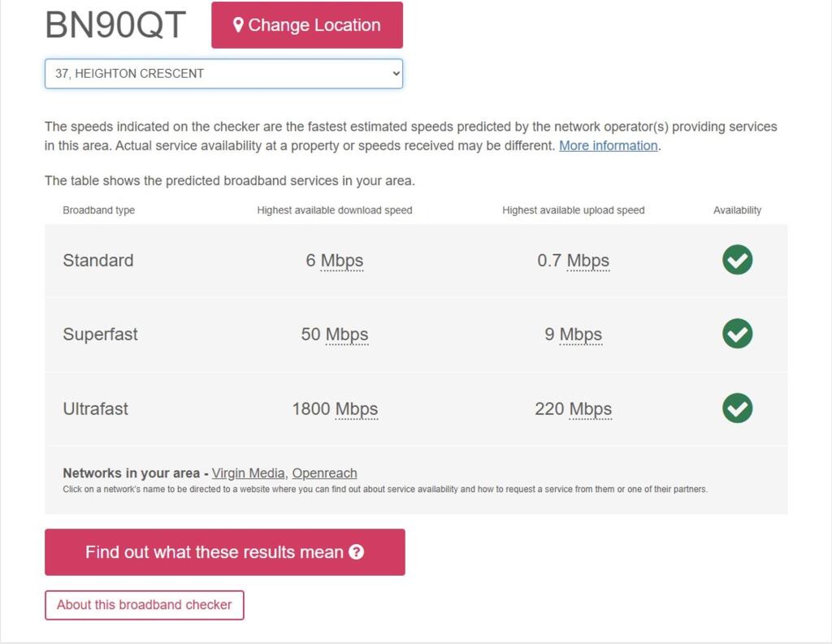Click Mbps abbreviation beside 0.7 upload speed
Image resolution: width=832 pixels, height=644 pixels.
pyautogui.click(x=588, y=261)
